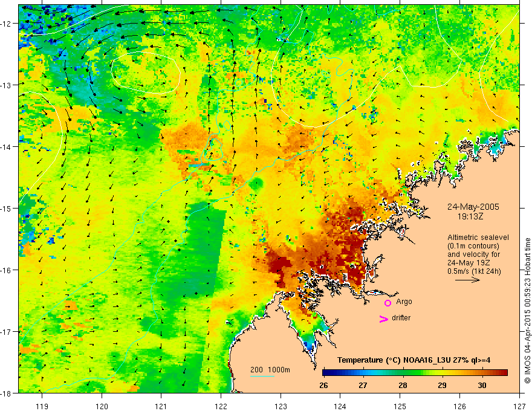The image size is (532, 411).
Task: Click the temperature colour bar legend
Action: pos(415,373)
